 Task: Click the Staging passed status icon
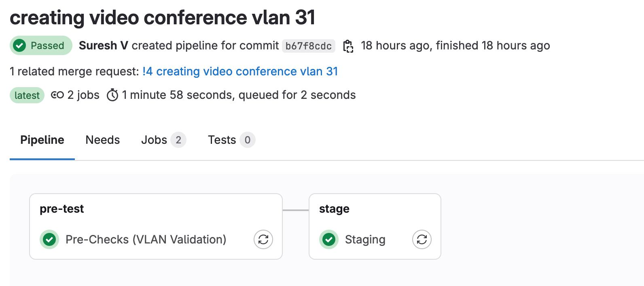click(x=329, y=239)
